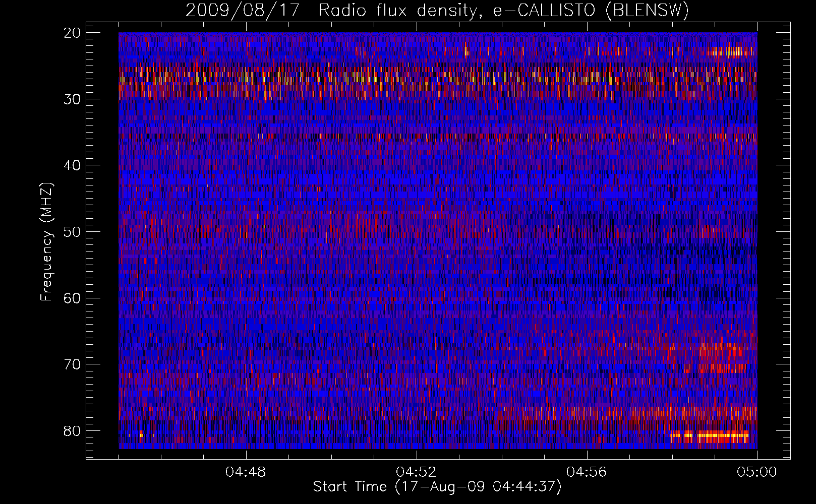Click the 'Start Time (17-Aug-09 04:44:37)' label

(437, 487)
